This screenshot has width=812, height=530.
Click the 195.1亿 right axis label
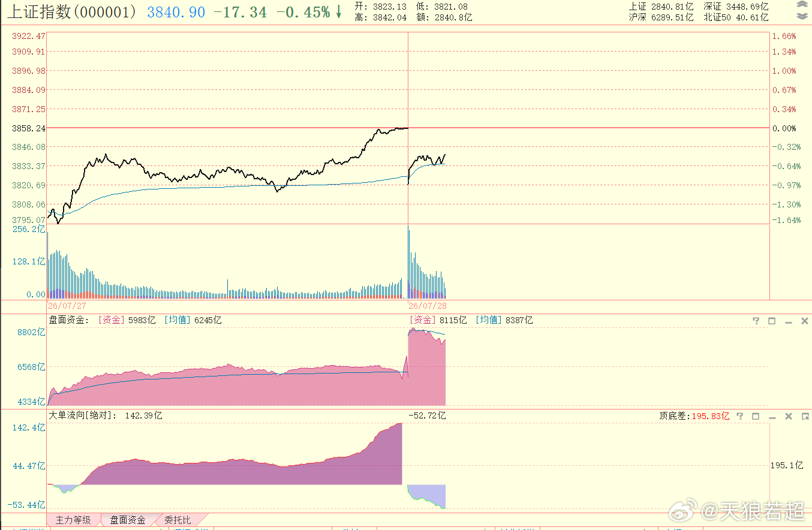coord(786,466)
